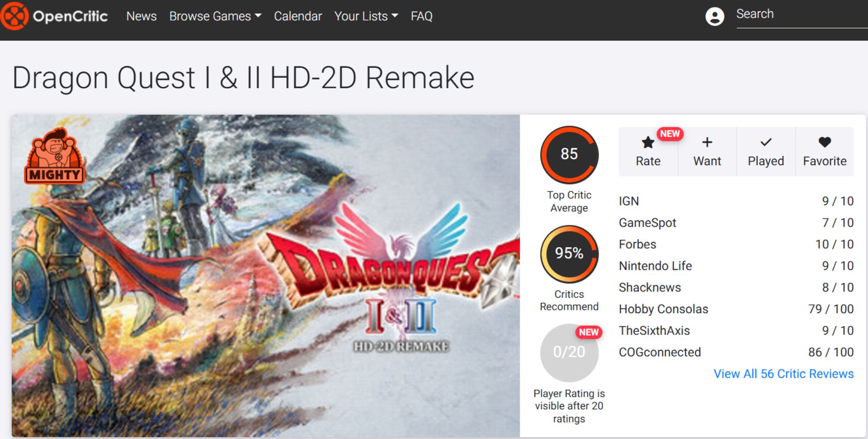Click the NEW badge on Rate

pos(670,134)
